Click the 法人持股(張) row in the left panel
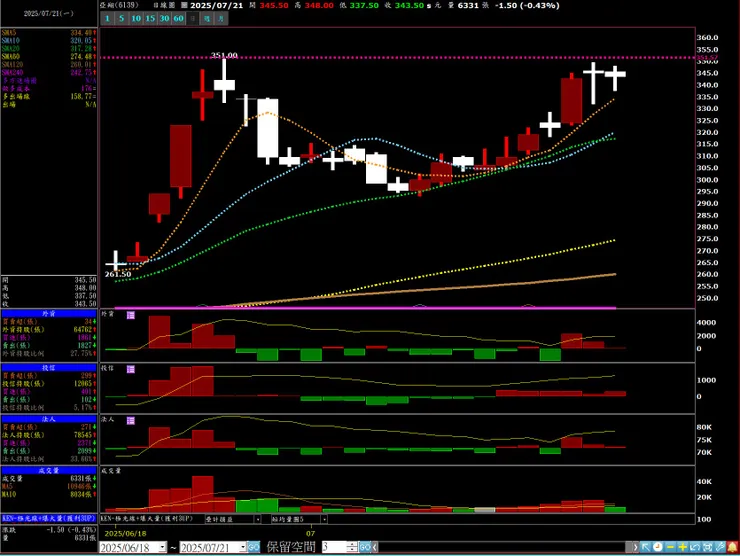The height and width of the screenshot is (556, 740). tap(49, 435)
